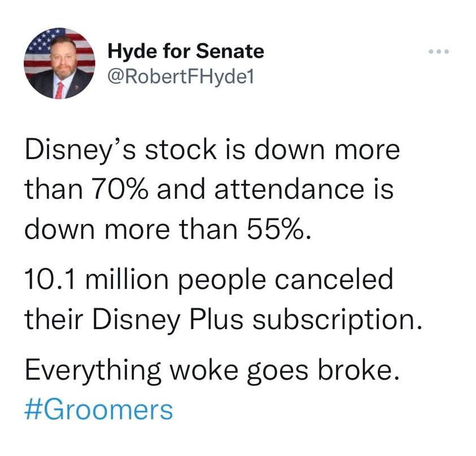Click the word "Senate" in the display name
Screen dimensions: 476x456
tap(230, 52)
